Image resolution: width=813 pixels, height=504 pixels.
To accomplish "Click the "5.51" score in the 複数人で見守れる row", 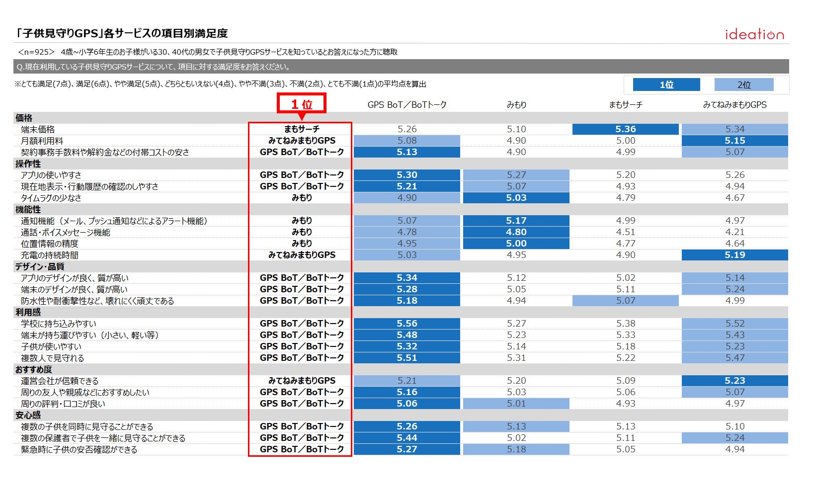I will pyautogui.click(x=407, y=358).
